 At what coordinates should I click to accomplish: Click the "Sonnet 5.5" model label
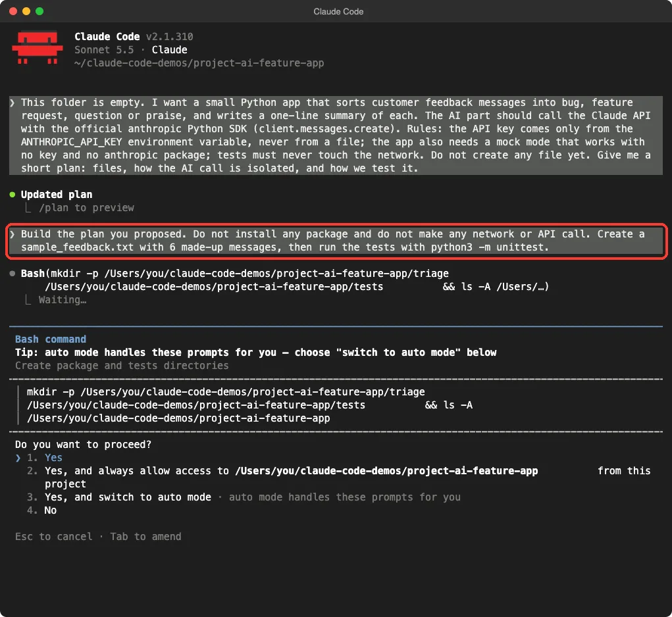coord(104,50)
